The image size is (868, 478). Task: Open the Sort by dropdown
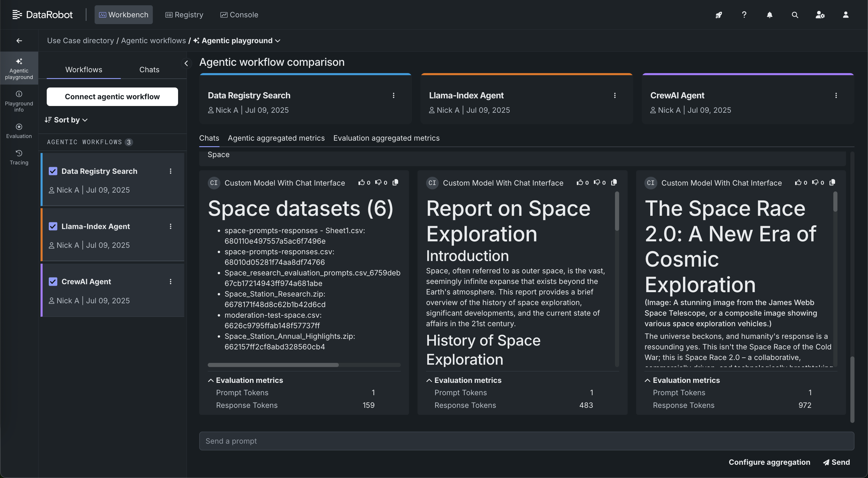66,120
